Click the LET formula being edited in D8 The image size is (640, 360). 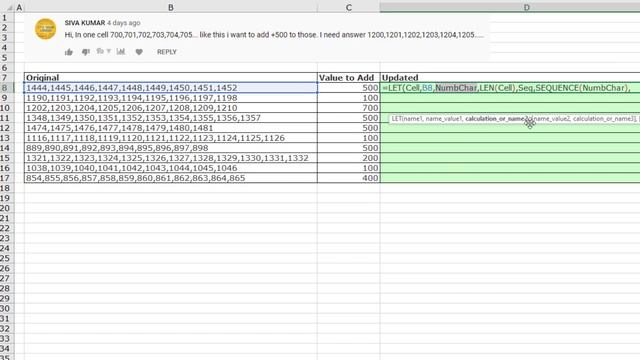pyautogui.click(x=507, y=88)
